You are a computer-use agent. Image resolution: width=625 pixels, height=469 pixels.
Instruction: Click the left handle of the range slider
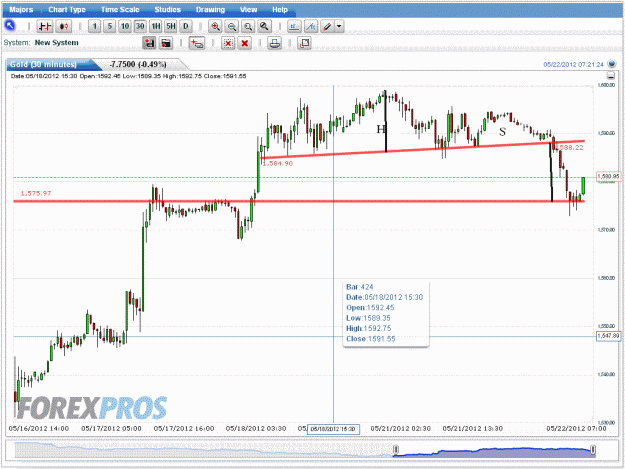pyautogui.click(x=395, y=450)
